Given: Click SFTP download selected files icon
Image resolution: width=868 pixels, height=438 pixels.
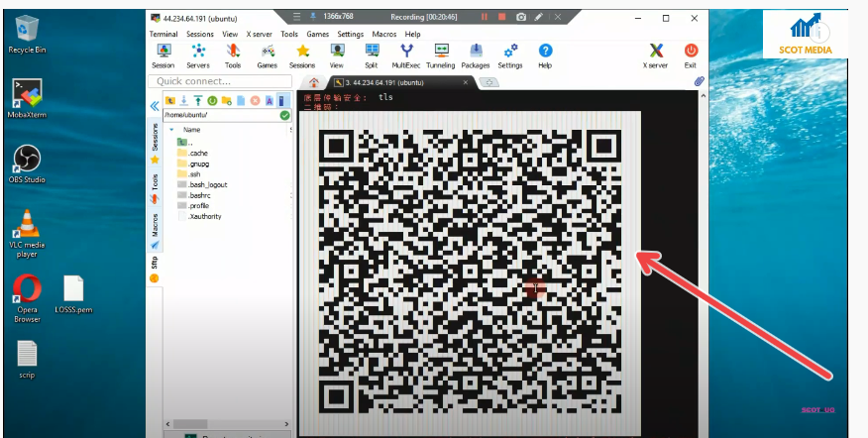Looking at the screenshot, I should 183,100.
